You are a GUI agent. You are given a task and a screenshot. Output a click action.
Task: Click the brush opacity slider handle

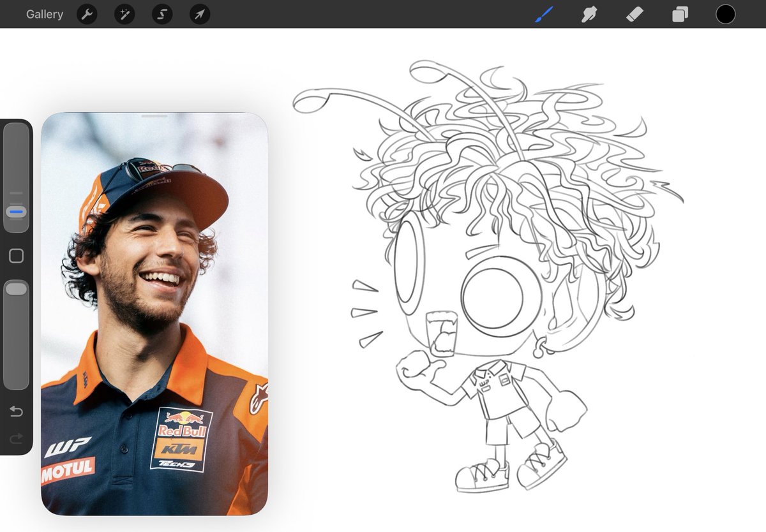[17, 289]
